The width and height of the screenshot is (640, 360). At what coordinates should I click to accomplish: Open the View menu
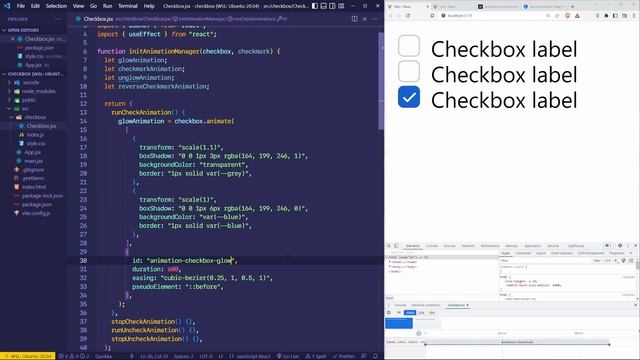click(78, 6)
